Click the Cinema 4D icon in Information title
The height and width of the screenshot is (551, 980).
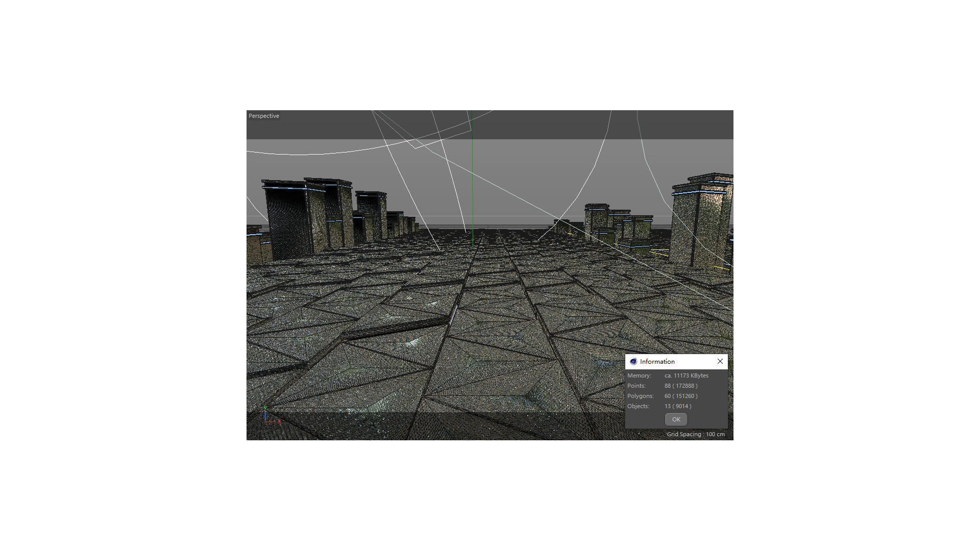pyautogui.click(x=633, y=361)
